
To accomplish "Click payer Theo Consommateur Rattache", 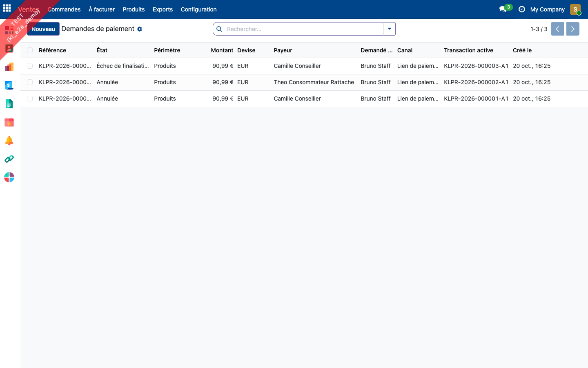I will coord(314,82).
